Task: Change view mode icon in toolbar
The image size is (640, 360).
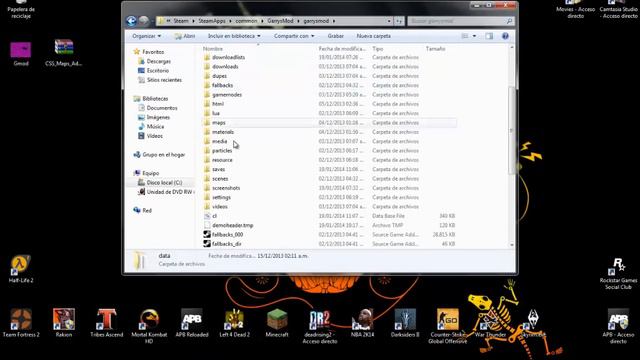Action: point(465,36)
